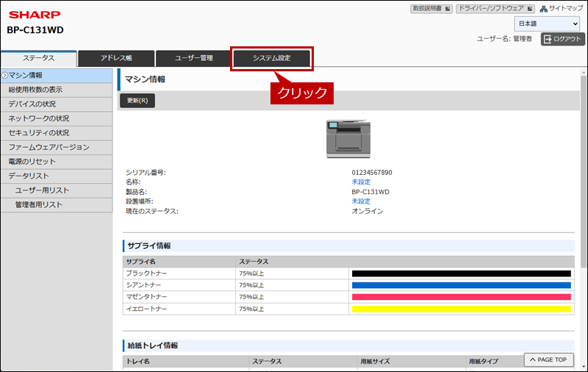
Task: Open the システム設定 tab
Action: (272, 59)
